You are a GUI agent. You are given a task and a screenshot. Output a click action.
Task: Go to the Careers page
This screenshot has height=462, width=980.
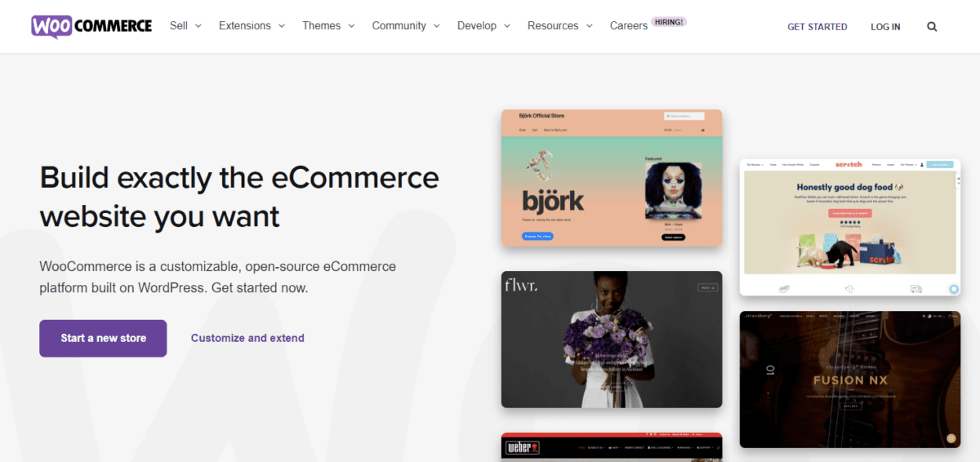pyautogui.click(x=628, y=26)
